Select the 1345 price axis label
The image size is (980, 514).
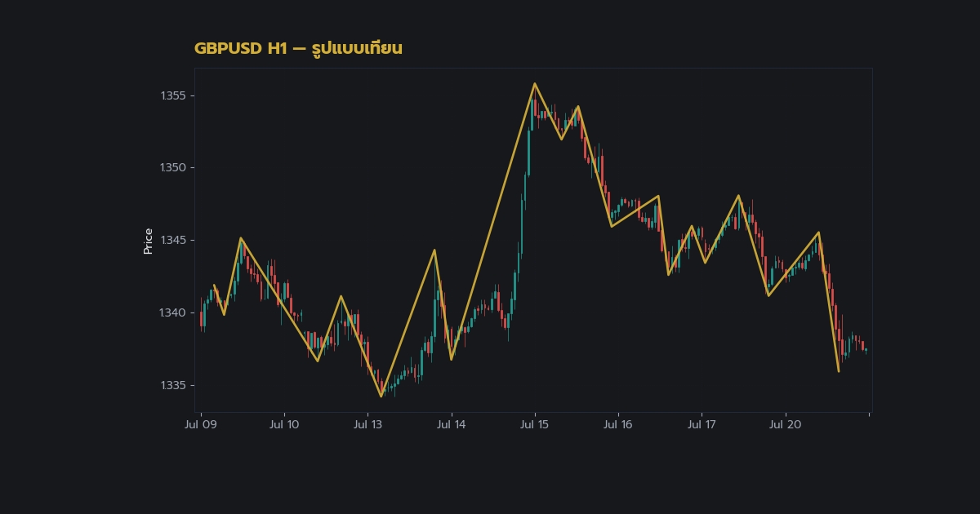click(x=172, y=241)
